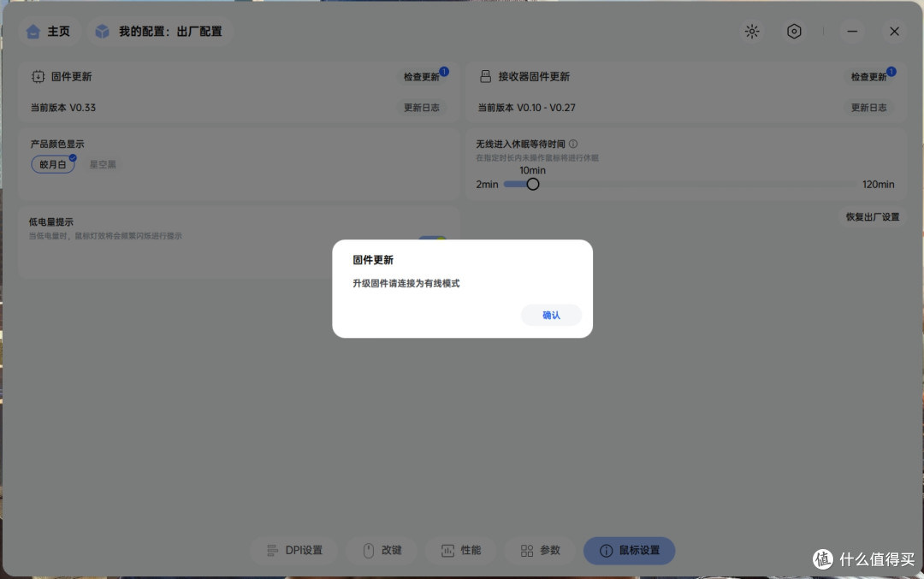Toggle the 低电量提示 switch

pyautogui.click(x=433, y=239)
